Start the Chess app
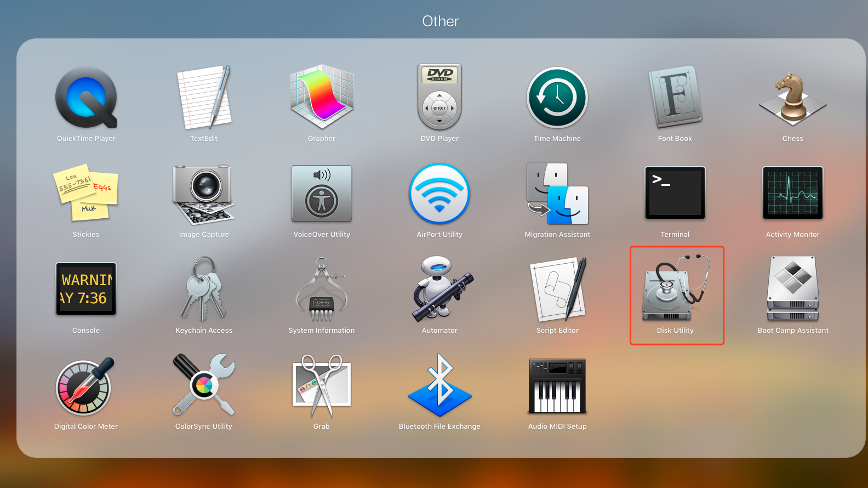Viewport: 868px width, 488px height. click(793, 98)
